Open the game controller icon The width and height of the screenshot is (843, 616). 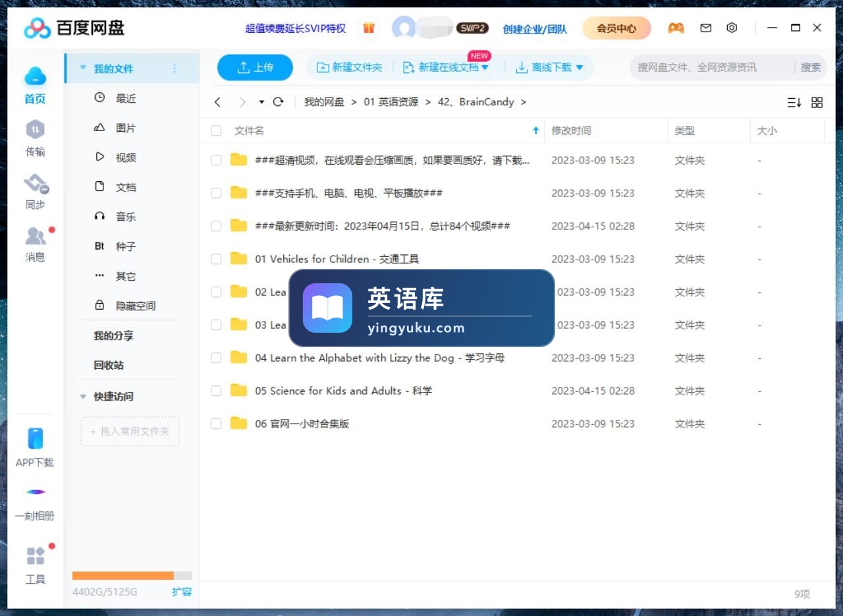(x=676, y=28)
